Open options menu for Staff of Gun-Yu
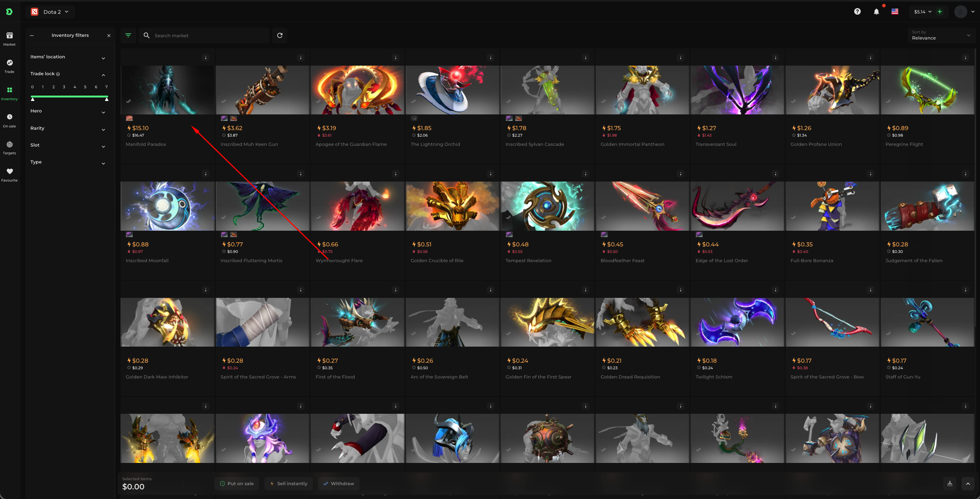Viewport: 980px width, 499px height. click(x=965, y=290)
